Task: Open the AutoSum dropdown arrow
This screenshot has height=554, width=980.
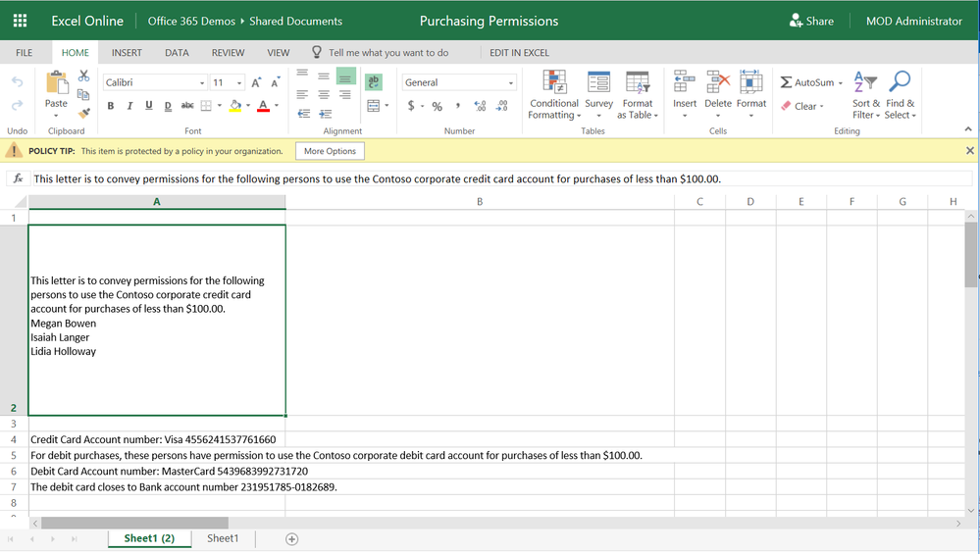Action: pyautogui.click(x=841, y=83)
